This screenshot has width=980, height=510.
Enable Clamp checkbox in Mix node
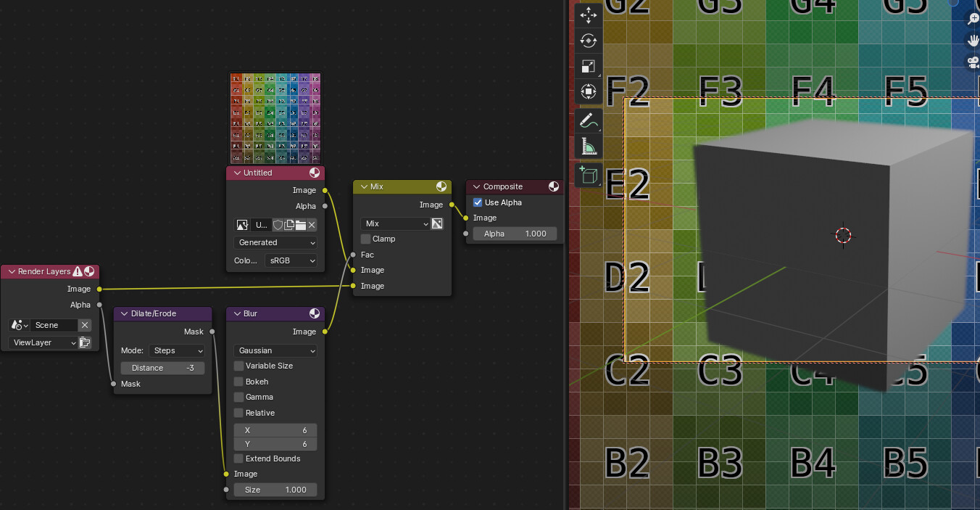point(365,239)
